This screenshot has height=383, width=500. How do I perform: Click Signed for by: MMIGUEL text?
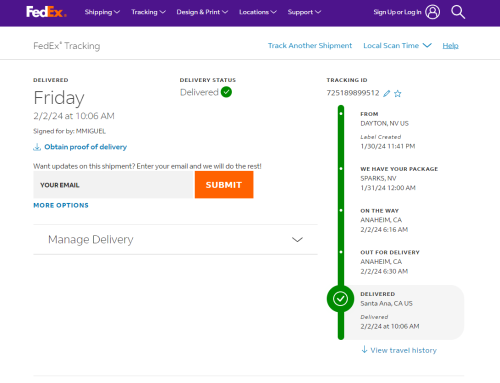pyautogui.click(x=69, y=131)
